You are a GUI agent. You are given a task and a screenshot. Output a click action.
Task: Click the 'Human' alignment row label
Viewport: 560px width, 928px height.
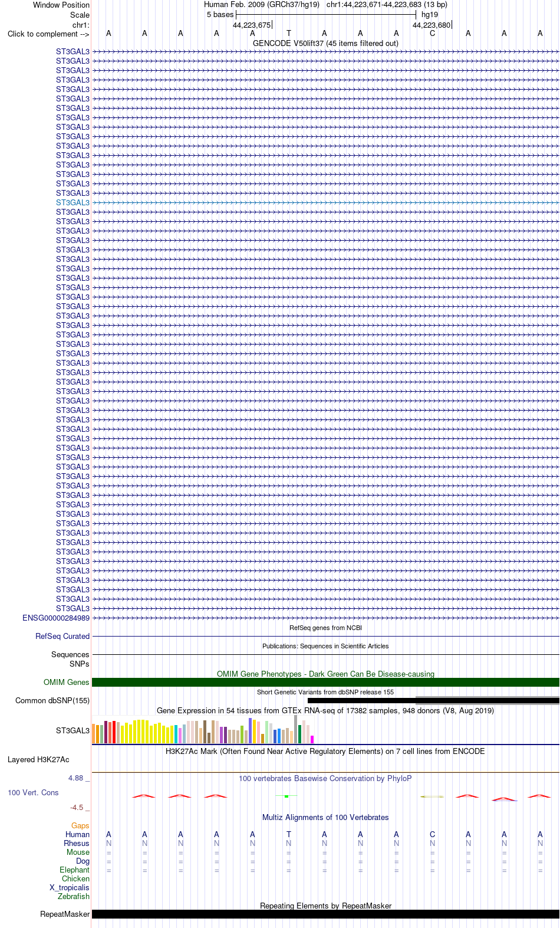pos(77,834)
